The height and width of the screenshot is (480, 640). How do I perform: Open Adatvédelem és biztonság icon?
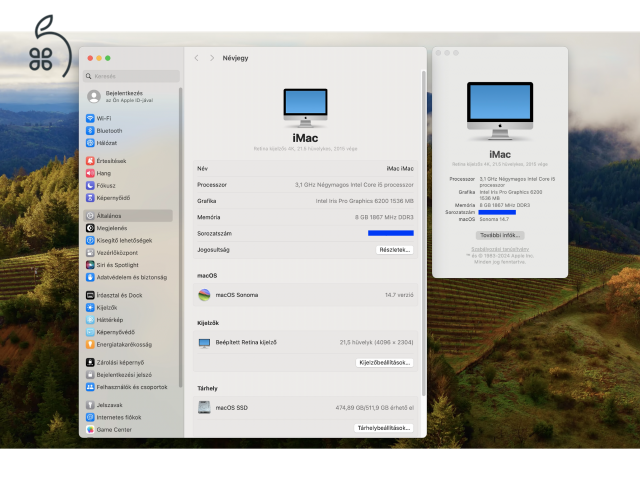(x=90, y=277)
